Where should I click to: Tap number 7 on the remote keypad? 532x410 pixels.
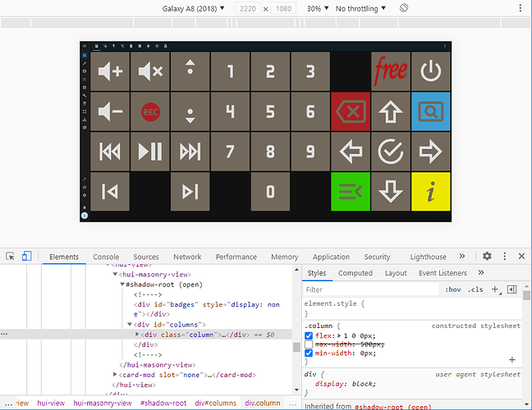[231, 152]
